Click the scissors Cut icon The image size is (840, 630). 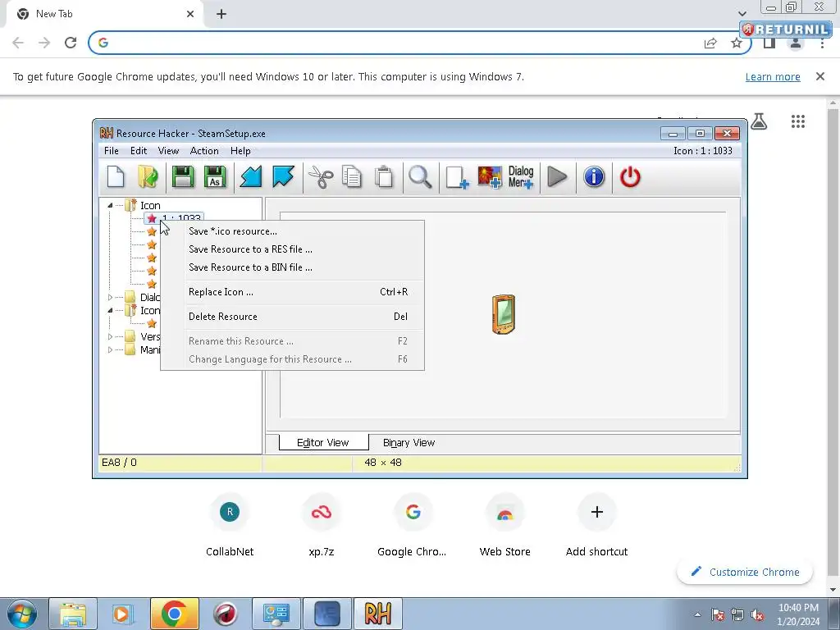point(321,177)
